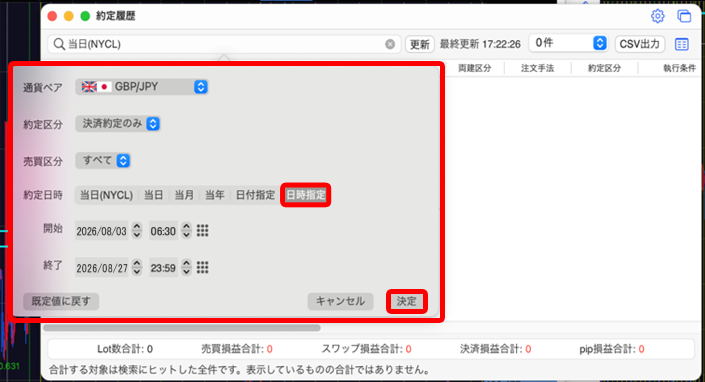This screenshot has width=705, height=382.
Task: Click stepper arrows beside 開始 date 2026/08/03
Action: 137,231
